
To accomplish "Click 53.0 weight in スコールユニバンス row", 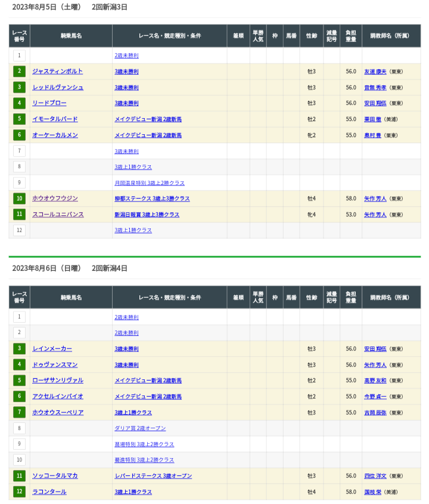I will point(351,215).
